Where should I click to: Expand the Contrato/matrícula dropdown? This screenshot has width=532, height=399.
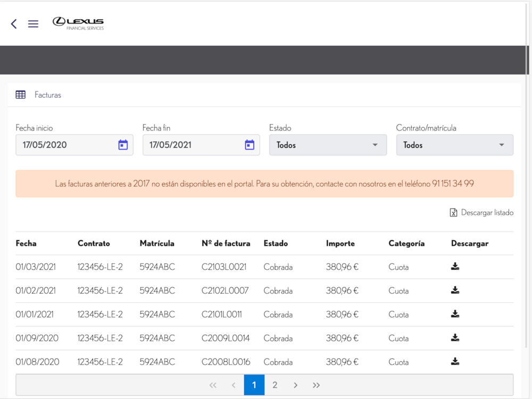point(455,145)
